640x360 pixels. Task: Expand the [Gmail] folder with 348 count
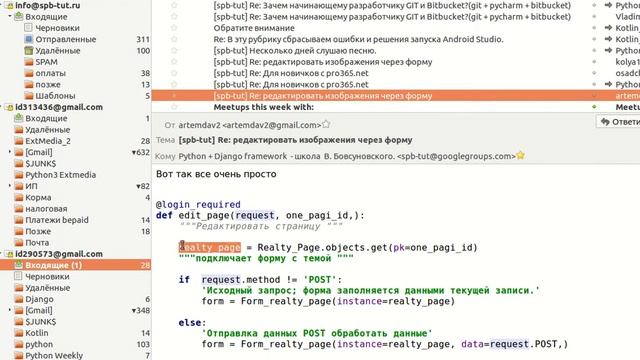pos(10,310)
